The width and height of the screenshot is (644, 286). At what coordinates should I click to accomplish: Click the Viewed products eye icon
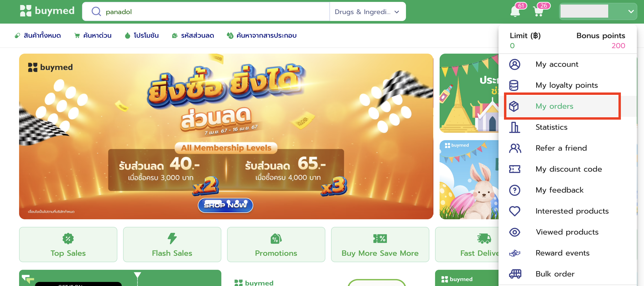tap(514, 232)
